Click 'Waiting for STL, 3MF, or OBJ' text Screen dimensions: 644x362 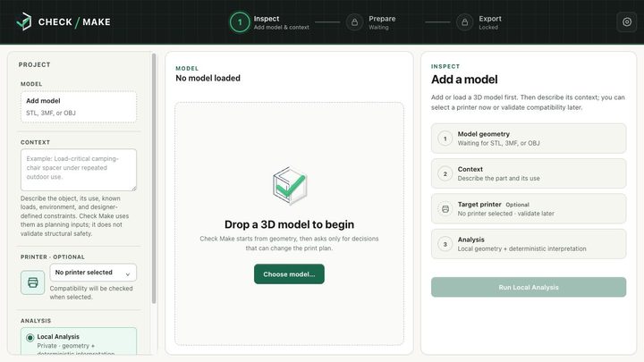[498, 143]
